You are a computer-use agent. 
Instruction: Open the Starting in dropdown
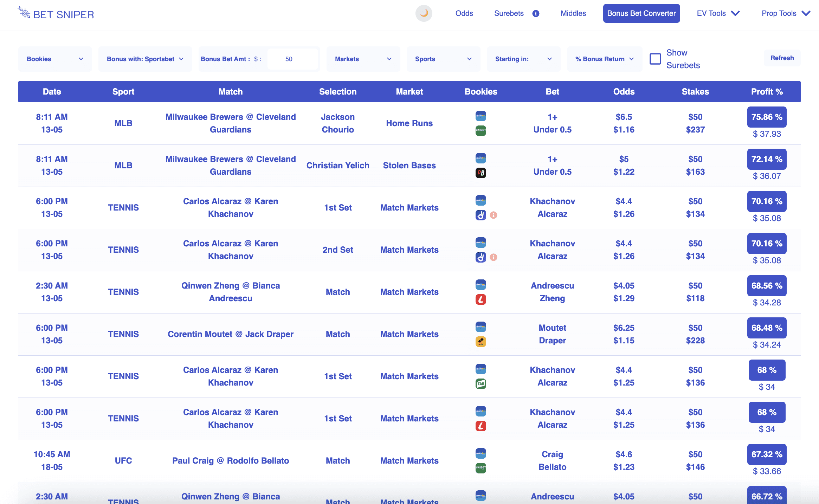pyautogui.click(x=523, y=59)
